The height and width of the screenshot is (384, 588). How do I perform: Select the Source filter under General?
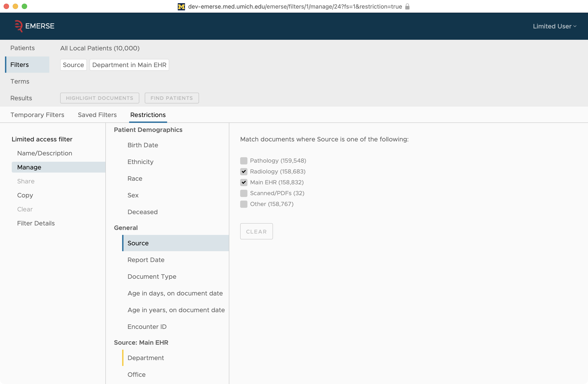coord(175,243)
